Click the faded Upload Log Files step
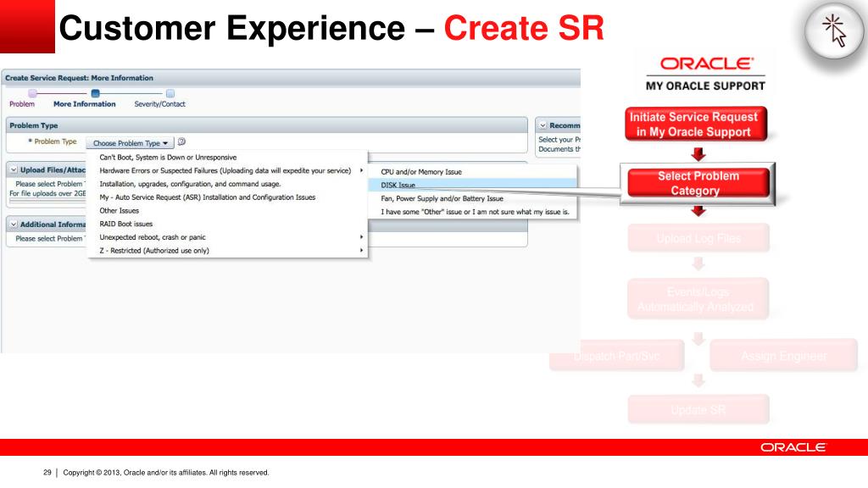Screen dimensions: 868x488 tap(698, 238)
